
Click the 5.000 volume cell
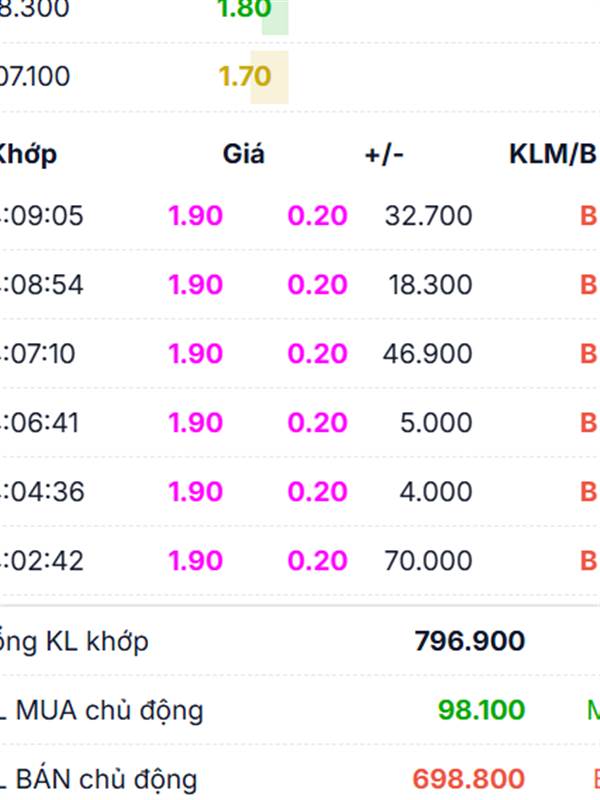435,423
